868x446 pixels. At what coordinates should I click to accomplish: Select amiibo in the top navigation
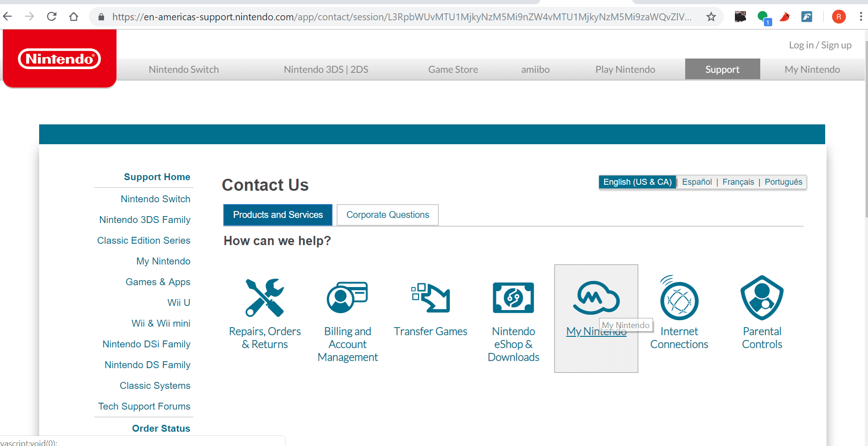pyautogui.click(x=535, y=69)
